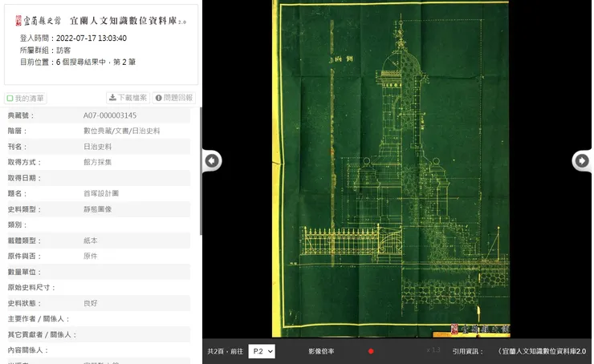Click the 宜蘭人文知識數位資料庫 title
The height and width of the screenshot is (364, 594).
pyautogui.click(x=128, y=21)
